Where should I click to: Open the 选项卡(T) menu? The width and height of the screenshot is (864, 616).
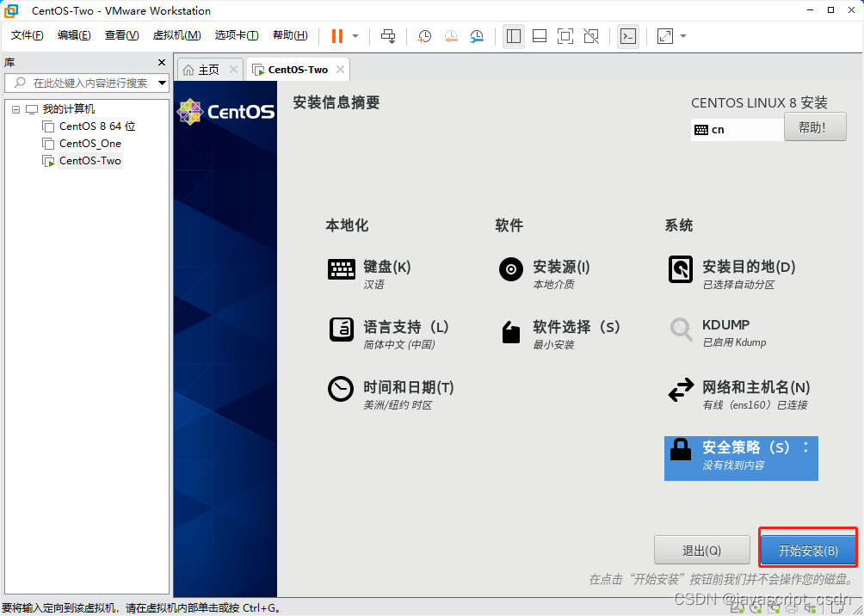237,35
